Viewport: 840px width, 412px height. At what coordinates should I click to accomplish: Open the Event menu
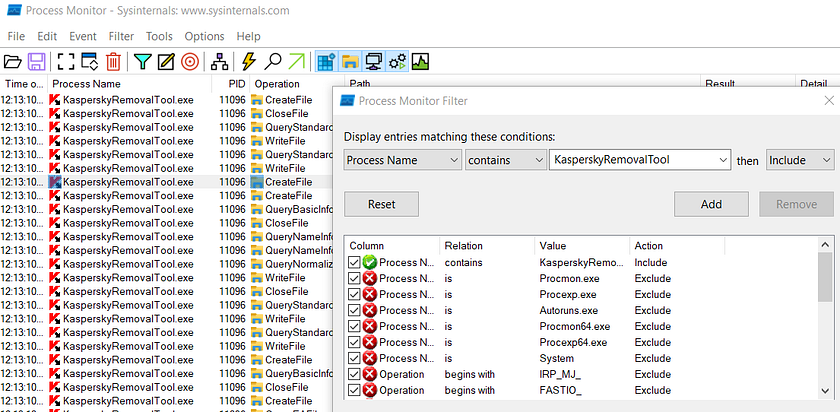[x=83, y=36]
